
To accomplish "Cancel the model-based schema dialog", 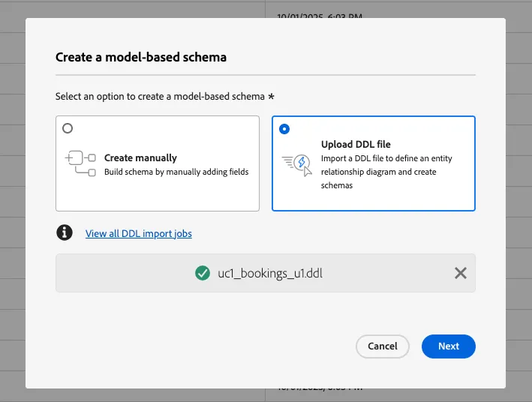I will click(383, 346).
